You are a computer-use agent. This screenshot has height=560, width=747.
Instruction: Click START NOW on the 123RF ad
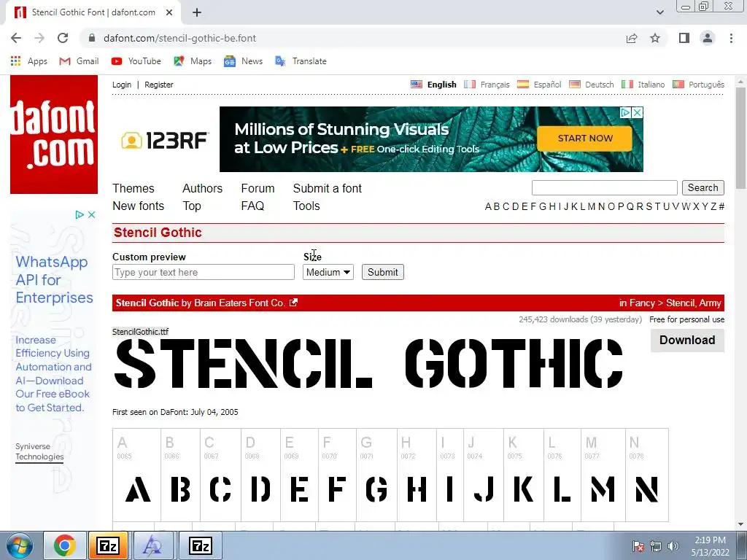pyautogui.click(x=585, y=138)
